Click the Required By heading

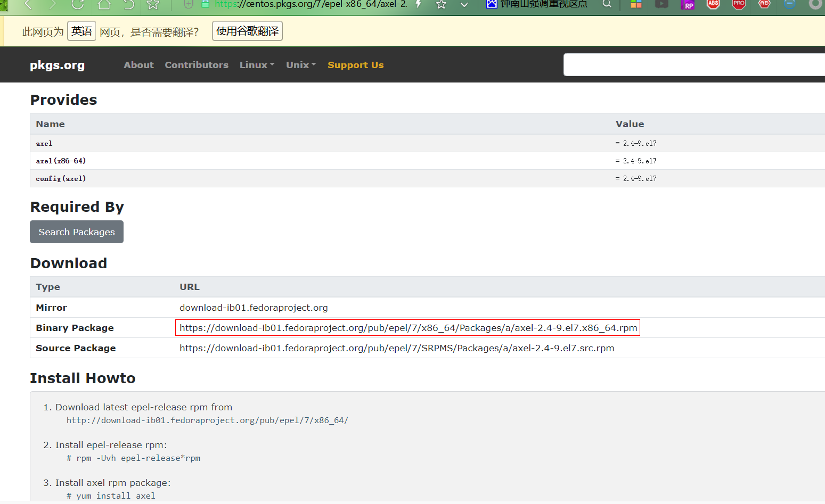(77, 207)
